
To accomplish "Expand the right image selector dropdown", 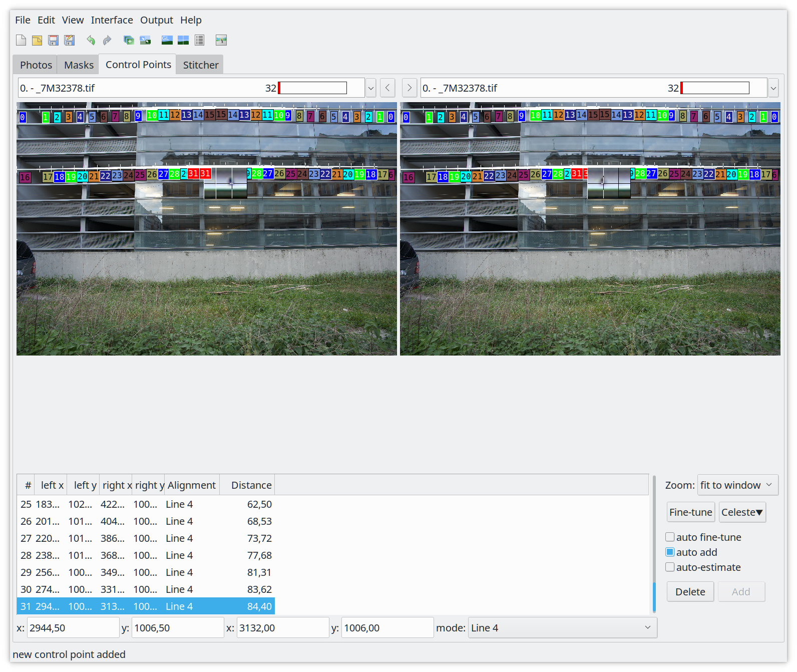I will pos(773,88).
